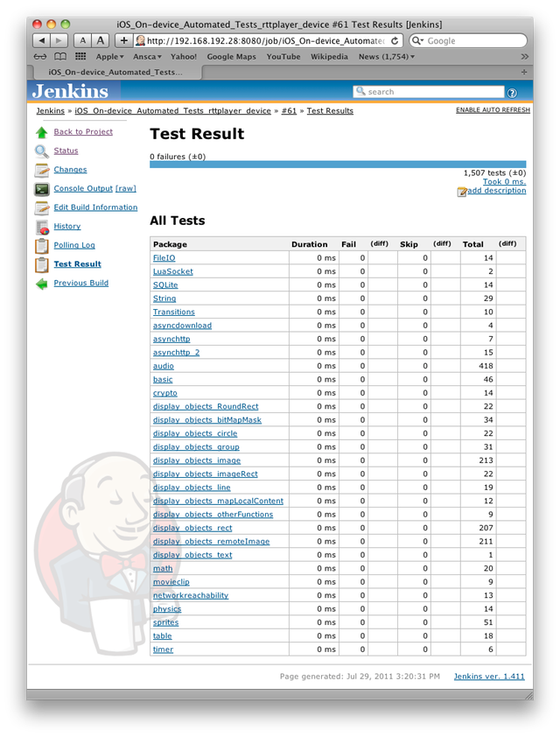Focus the Jenkins search field
Image resolution: width=560 pixels, height=737 pixels.
pyautogui.click(x=429, y=92)
